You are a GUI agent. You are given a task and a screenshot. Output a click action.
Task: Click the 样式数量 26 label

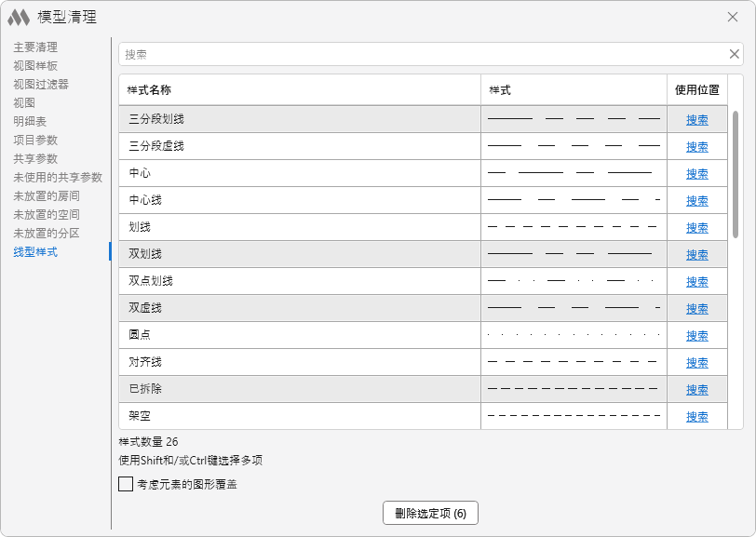point(149,441)
